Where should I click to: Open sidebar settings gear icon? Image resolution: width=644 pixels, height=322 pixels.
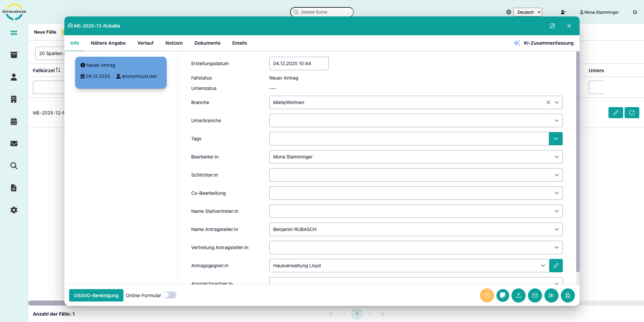(14, 210)
